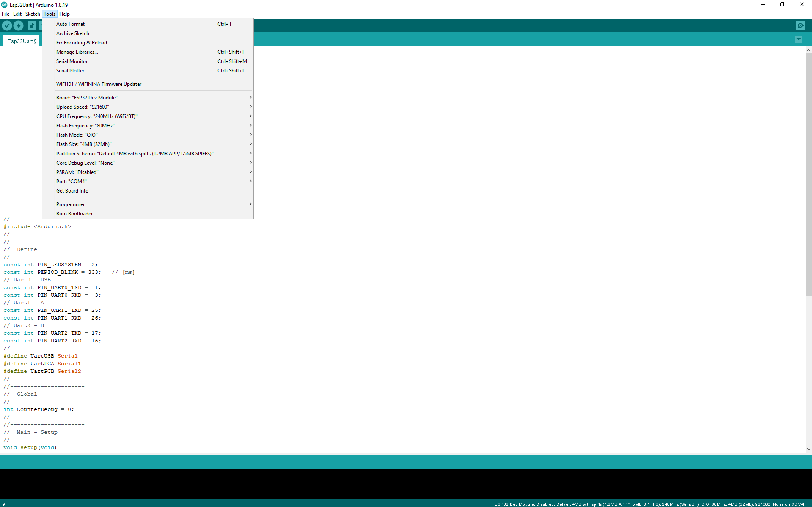This screenshot has width=812, height=507.
Task: Click the Upload arrow toolbar icon
Action: click(x=19, y=26)
